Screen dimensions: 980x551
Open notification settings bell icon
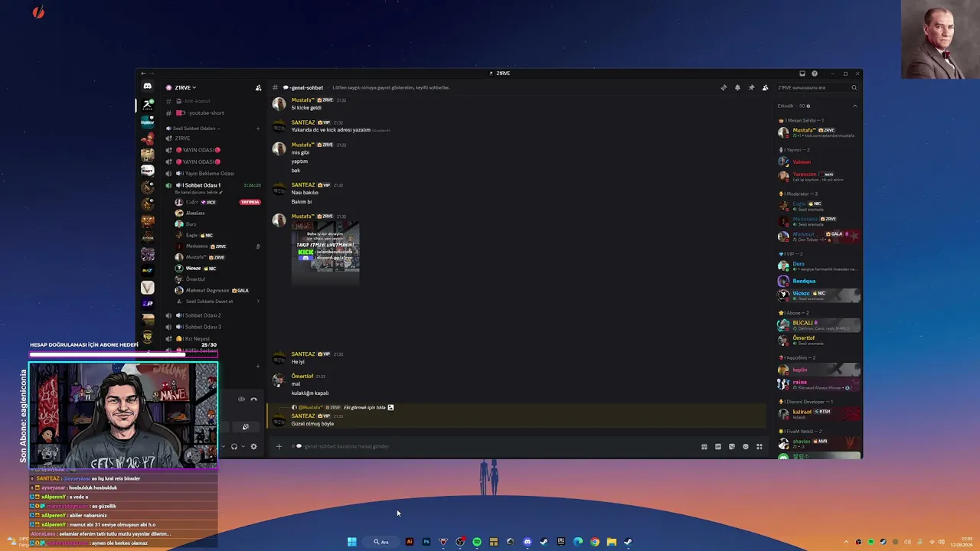pyautogui.click(x=737, y=87)
